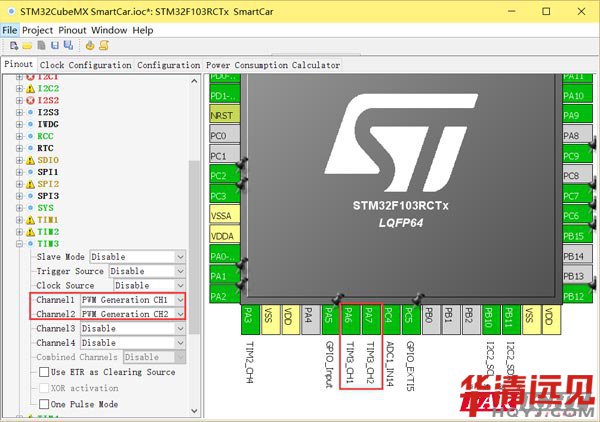
Task: Open the Channel3 dropdown
Action: (x=133, y=329)
